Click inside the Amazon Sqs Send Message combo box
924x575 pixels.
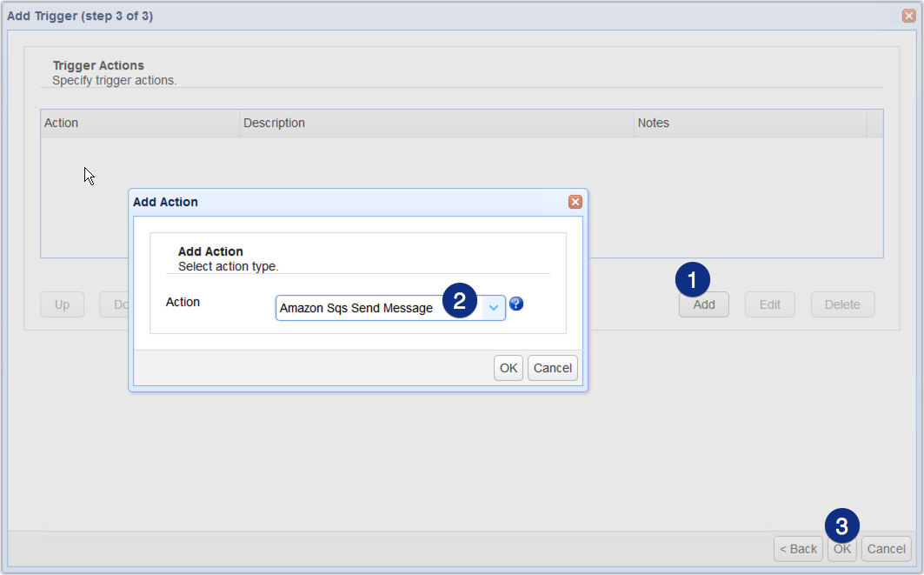(365, 307)
